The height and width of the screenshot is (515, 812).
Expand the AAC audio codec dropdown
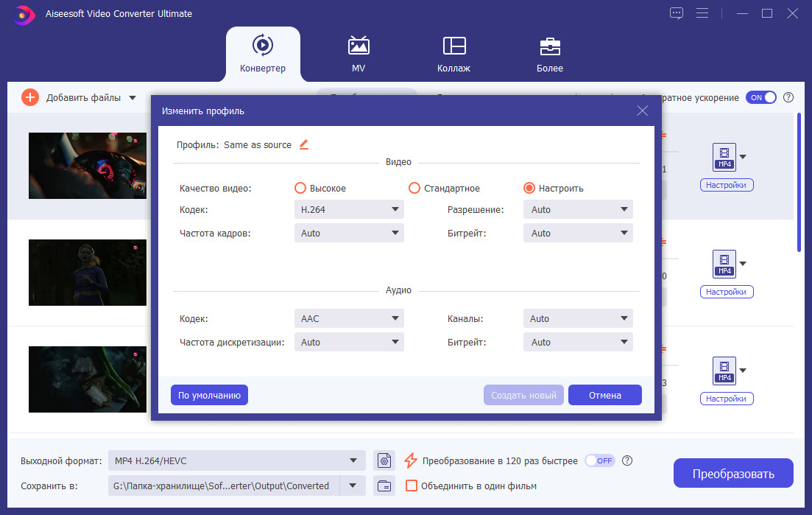pos(349,318)
